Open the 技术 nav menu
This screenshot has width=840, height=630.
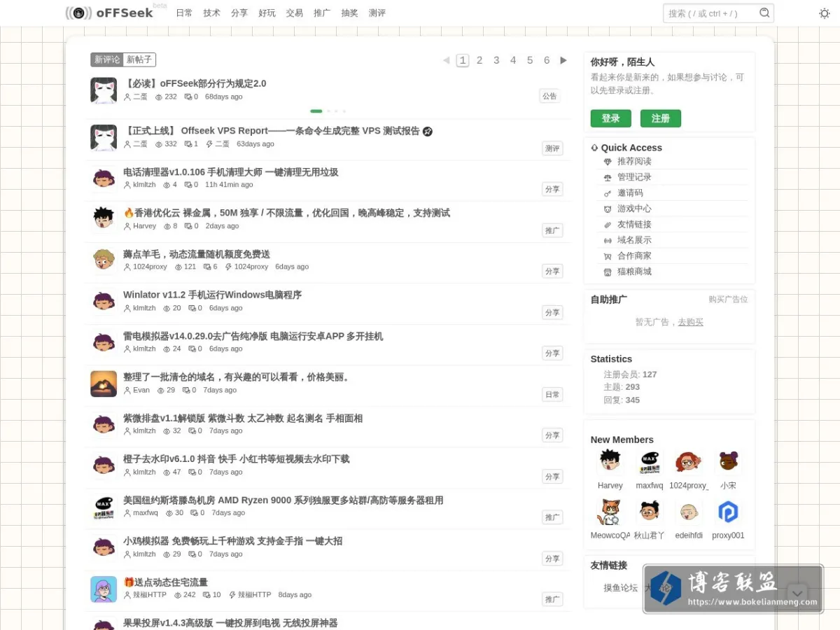coord(212,13)
